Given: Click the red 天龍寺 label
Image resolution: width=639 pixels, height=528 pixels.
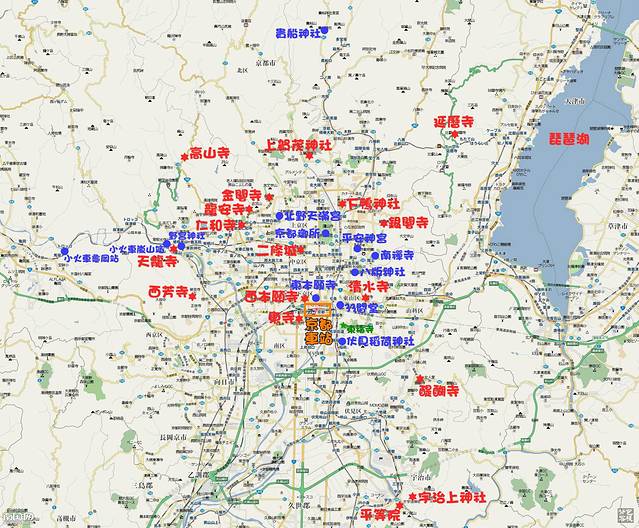Looking at the screenshot, I should [156, 261].
